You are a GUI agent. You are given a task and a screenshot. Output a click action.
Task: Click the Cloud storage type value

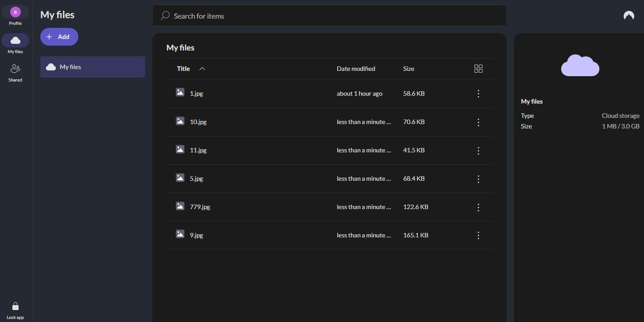pyautogui.click(x=621, y=116)
